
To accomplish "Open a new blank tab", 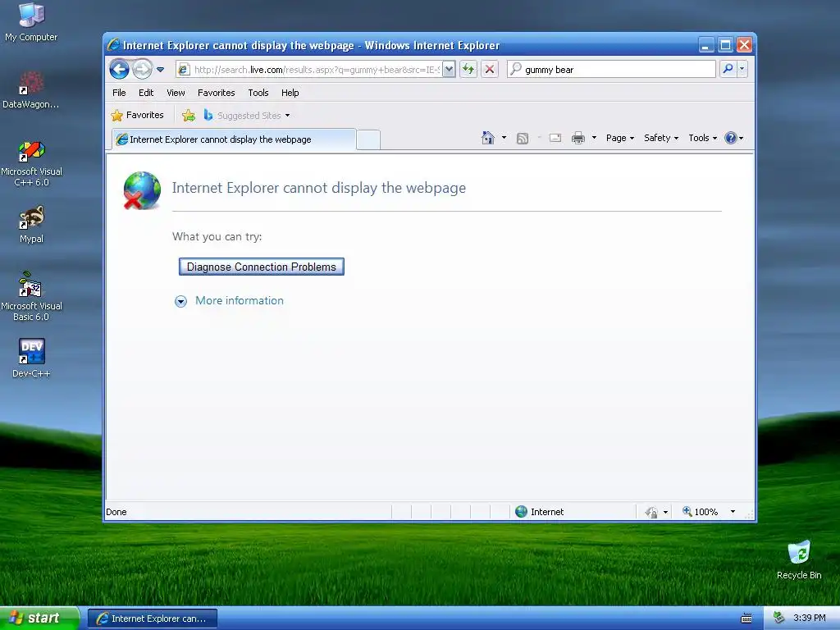I will point(368,139).
